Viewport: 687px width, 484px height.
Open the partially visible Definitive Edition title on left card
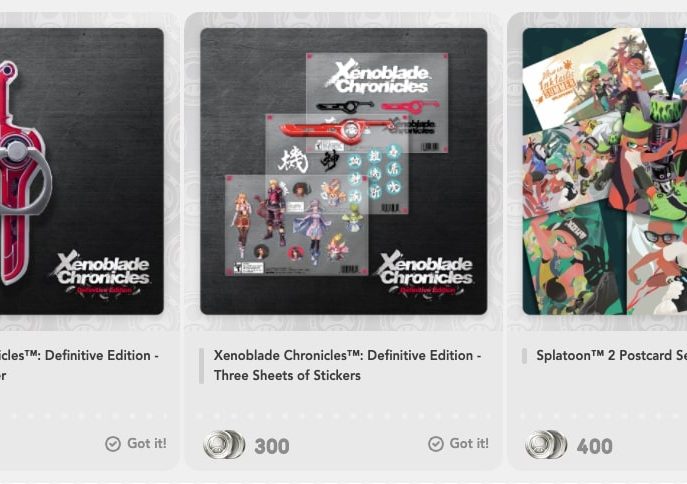(79, 365)
